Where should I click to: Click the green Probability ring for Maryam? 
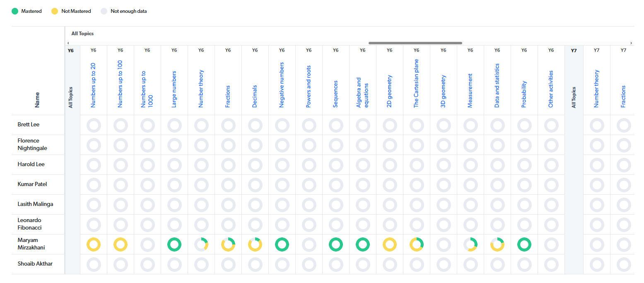pyautogui.click(x=524, y=244)
